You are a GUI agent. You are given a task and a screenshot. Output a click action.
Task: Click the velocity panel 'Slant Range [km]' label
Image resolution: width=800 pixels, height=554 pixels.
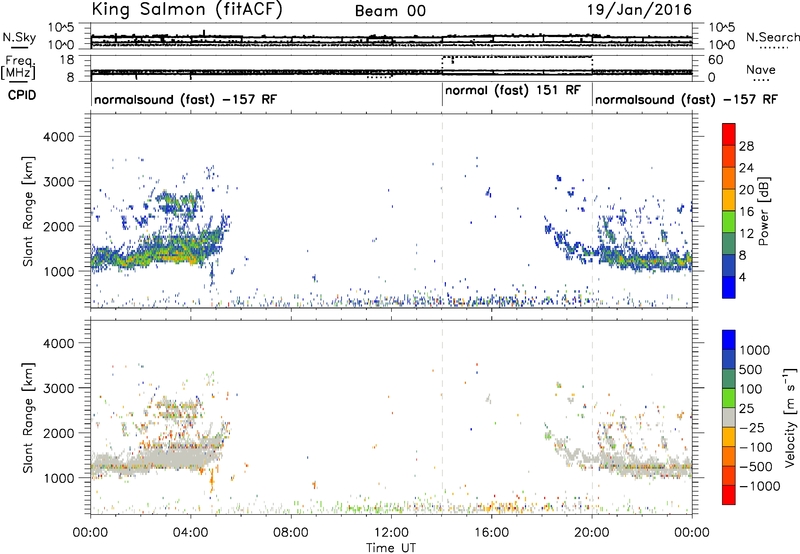tap(28, 417)
